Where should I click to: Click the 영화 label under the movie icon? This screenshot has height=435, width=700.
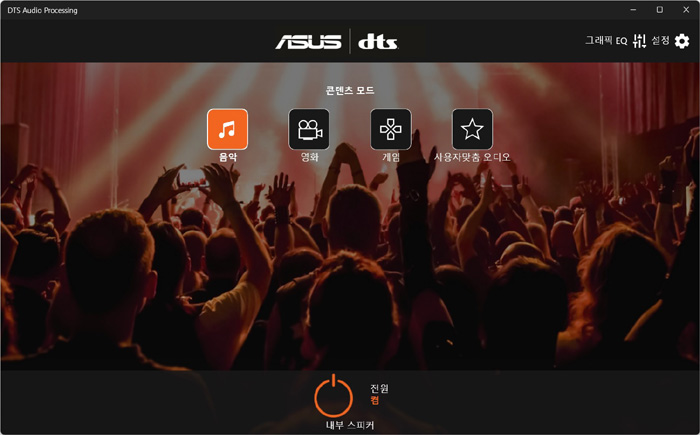(x=309, y=157)
